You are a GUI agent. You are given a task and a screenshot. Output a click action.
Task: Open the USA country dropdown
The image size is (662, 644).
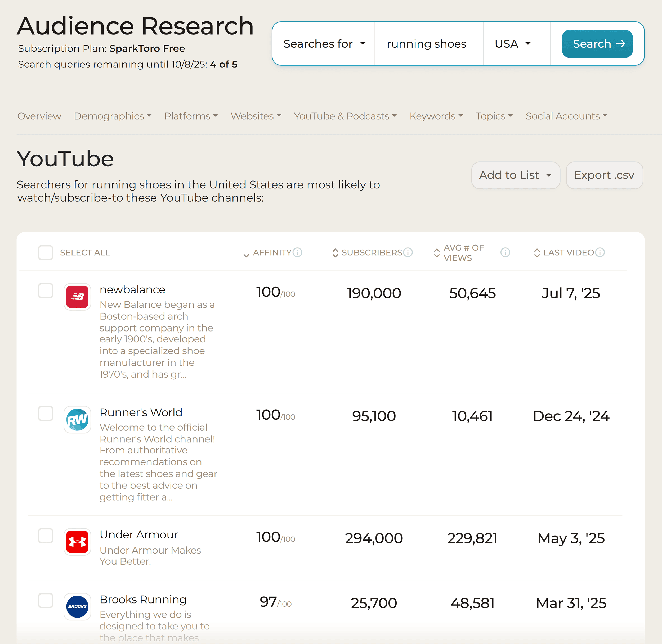tap(512, 44)
